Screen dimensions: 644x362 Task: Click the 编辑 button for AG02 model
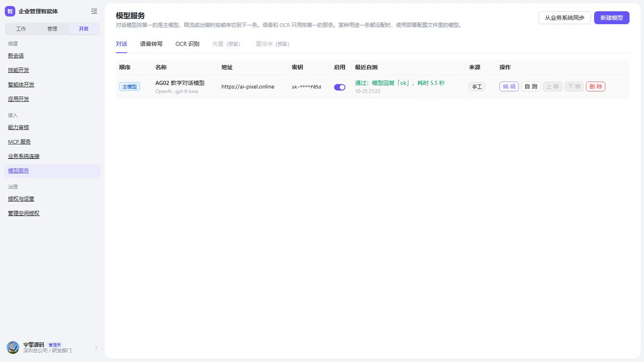509,86
